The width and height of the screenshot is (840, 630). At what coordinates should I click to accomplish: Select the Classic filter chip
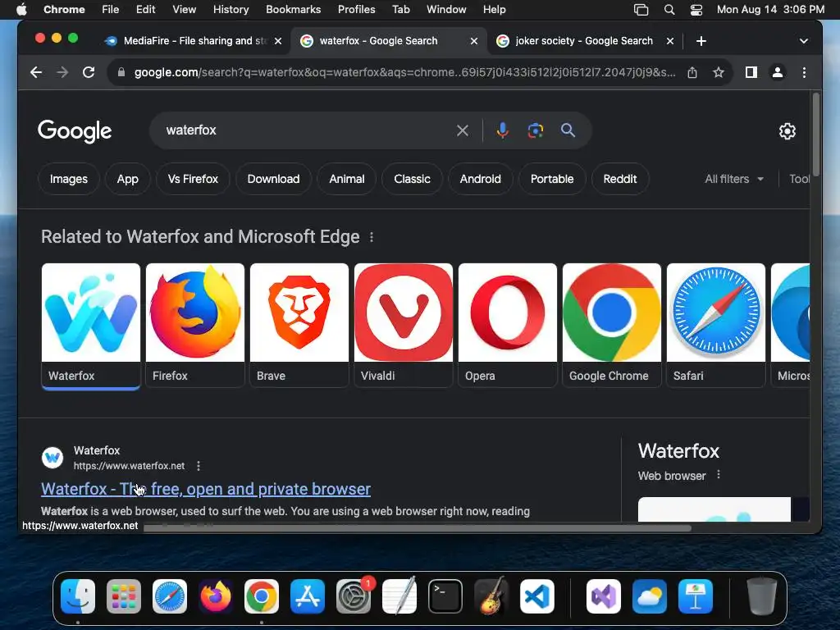(x=412, y=179)
